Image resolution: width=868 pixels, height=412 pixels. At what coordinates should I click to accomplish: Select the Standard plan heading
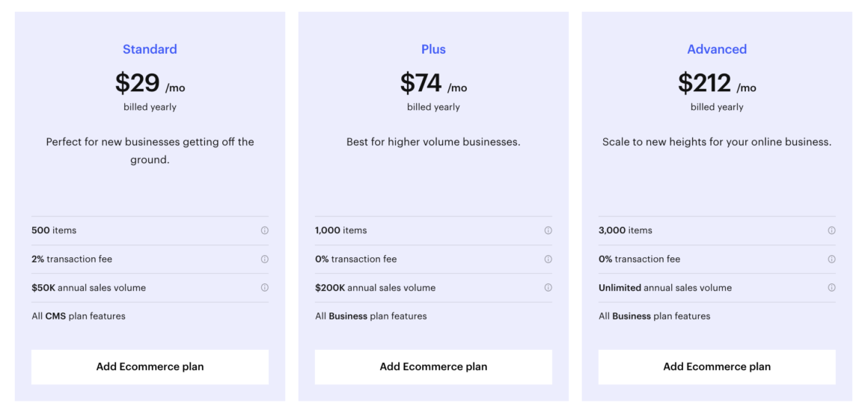click(150, 49)
